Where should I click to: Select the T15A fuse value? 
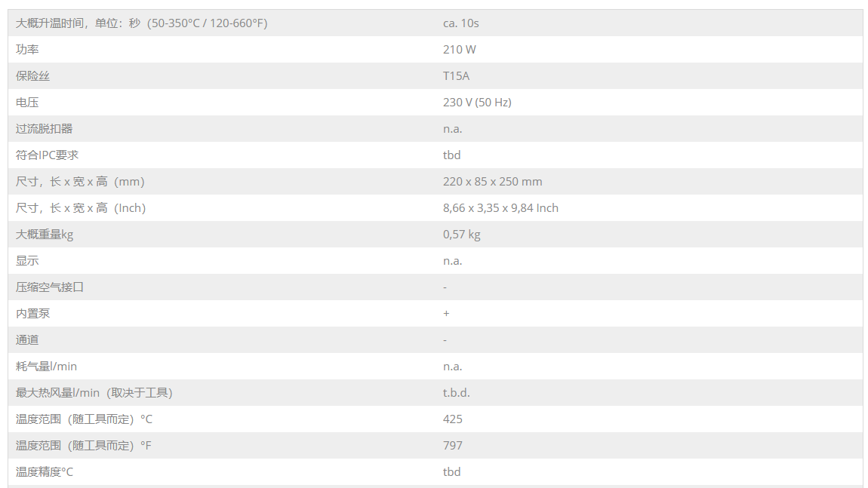[456, 75]
